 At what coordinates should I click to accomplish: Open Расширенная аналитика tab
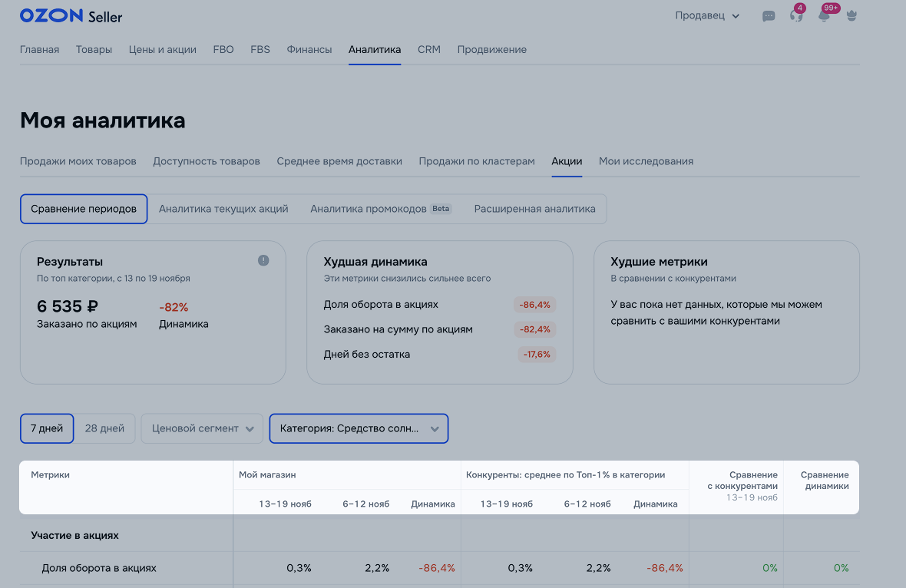(534, 209)
